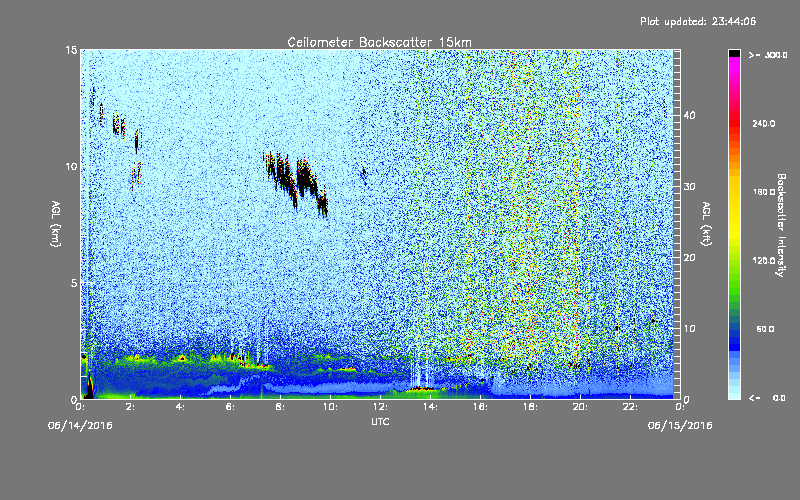Click the 15 km tick label on left axis
The image size is (800, 500).
(x=71, y=50)
